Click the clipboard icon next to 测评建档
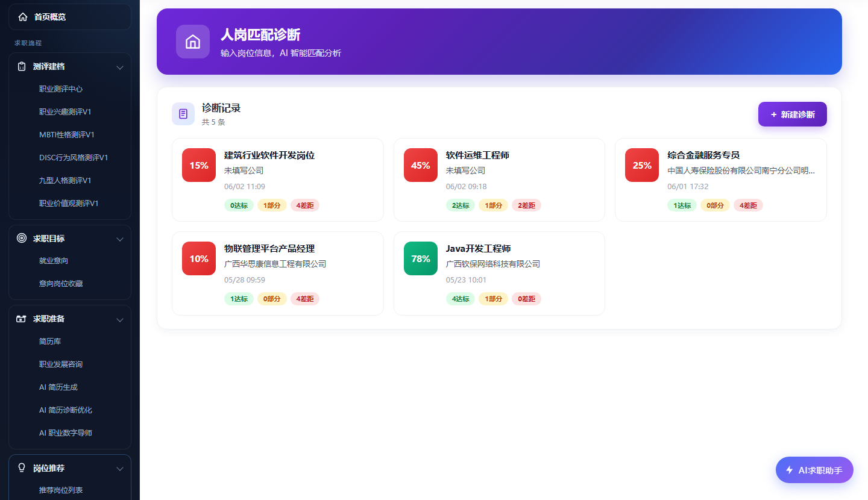868x500 pixels. click(x=22, y=66)
